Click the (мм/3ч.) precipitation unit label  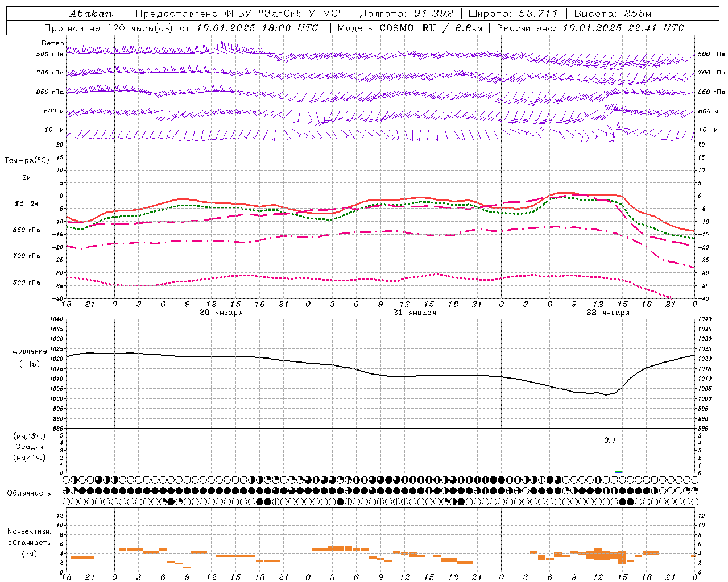pyautogui.click(x=30, y=436)
